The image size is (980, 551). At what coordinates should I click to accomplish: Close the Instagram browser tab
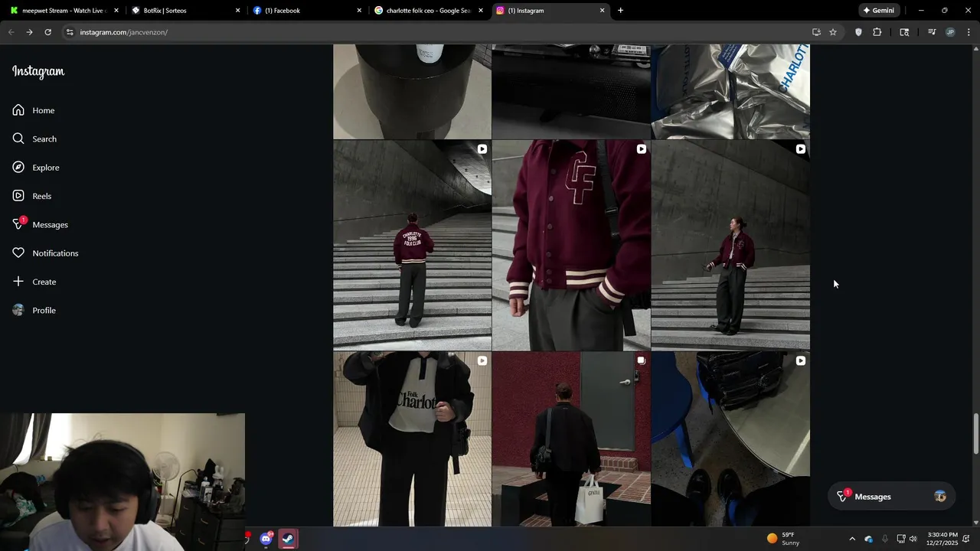(602, 11)
